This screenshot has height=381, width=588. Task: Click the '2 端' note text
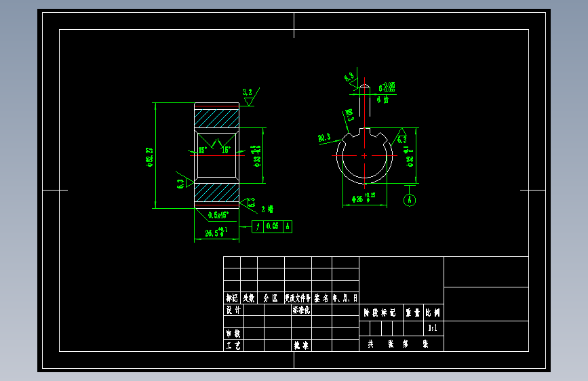pyautogui.click(x=267, y=209)
